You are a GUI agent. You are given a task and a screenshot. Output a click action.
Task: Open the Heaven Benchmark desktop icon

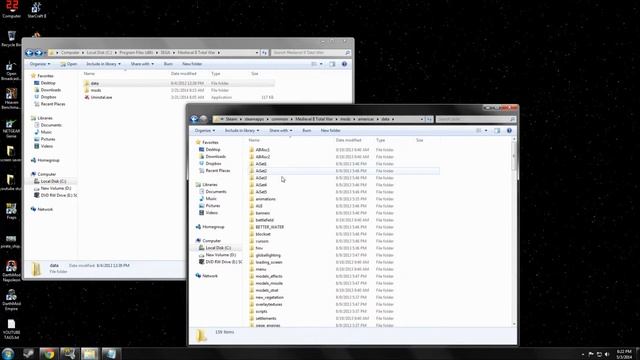11,99
